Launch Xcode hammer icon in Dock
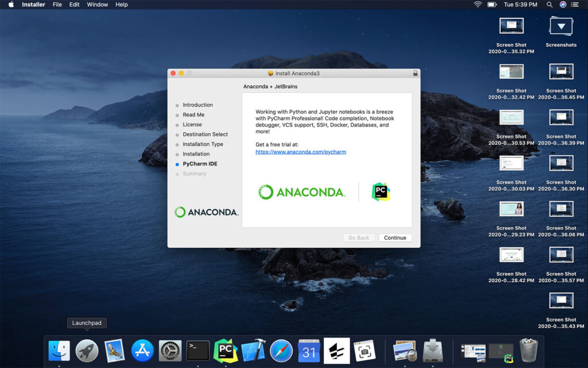The height and width of the screenshot is (368, 588). (253, 351)
